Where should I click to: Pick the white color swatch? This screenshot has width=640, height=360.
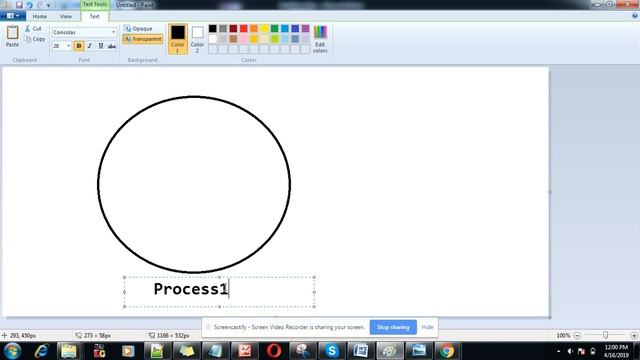(x=213, y=39)
